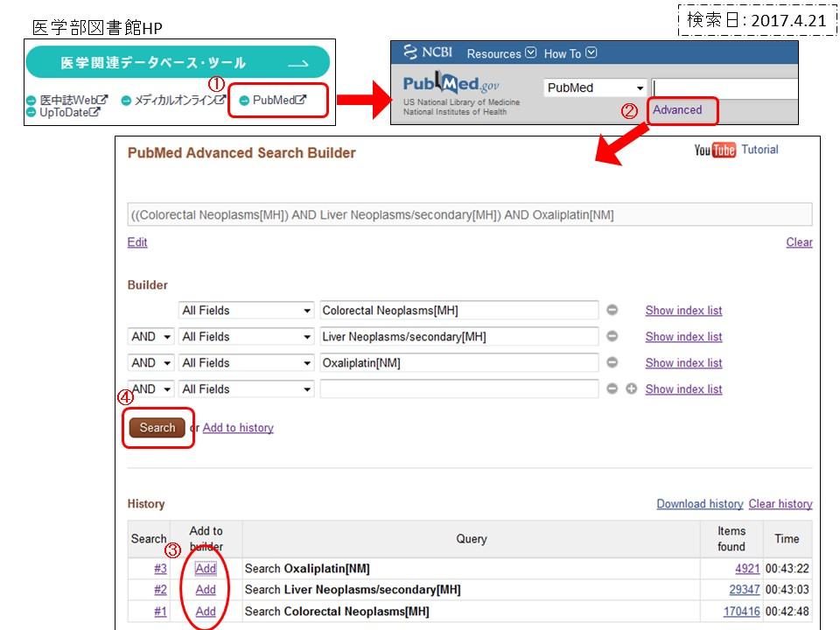This screenshot has height=630, width=840.
Task: Open 170416 items found result
Action: pos(741,612)
